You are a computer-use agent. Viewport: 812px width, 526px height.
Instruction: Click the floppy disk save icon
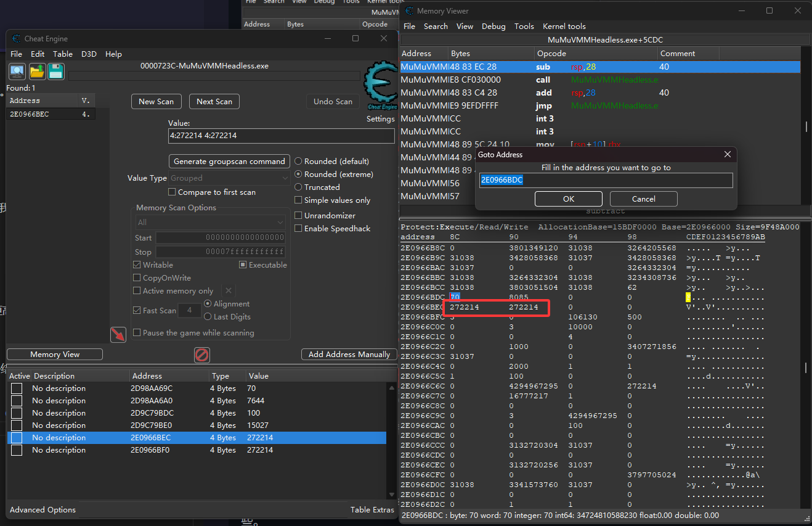pos(56,72)
